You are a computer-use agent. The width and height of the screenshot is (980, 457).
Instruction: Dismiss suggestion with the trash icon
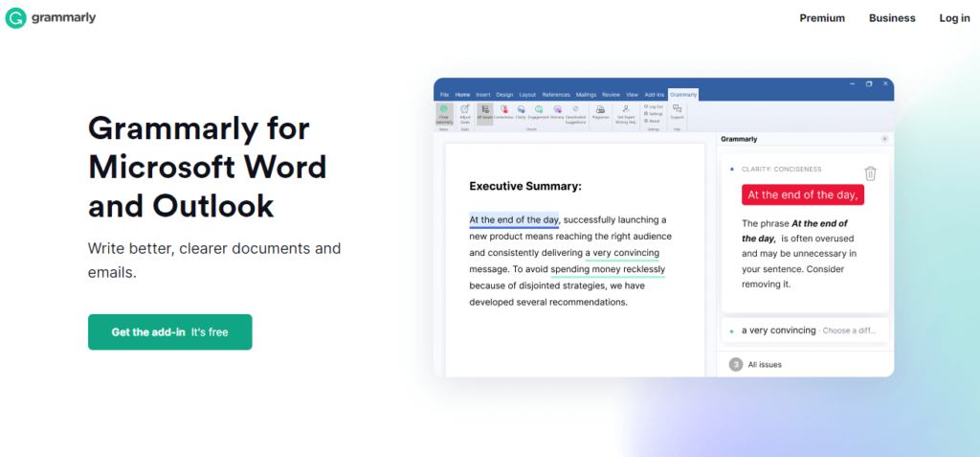click(870, 173)
